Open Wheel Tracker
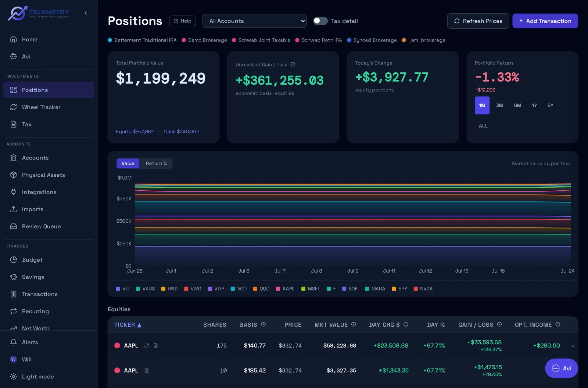 pyautogui.click(x=49, y=107)
